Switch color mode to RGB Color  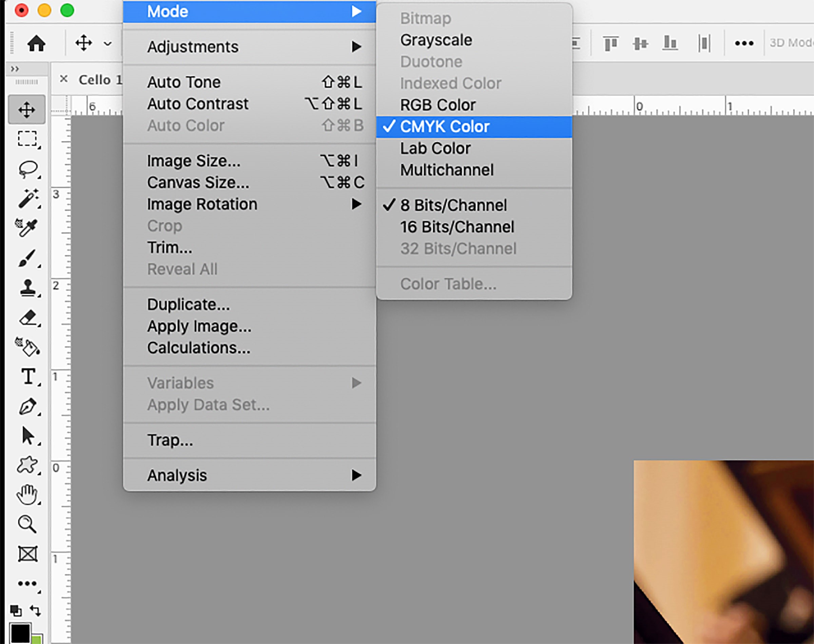pyautogui.click(x=437, y=105)
